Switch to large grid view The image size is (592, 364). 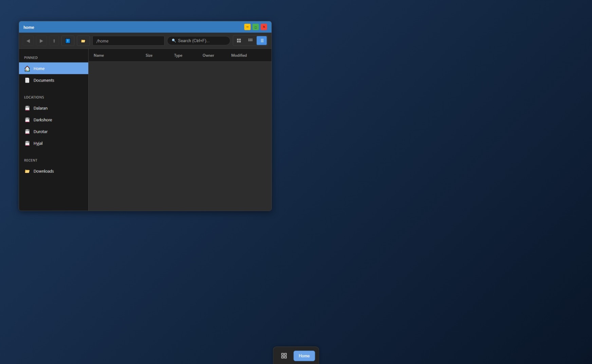pos(239,40)
